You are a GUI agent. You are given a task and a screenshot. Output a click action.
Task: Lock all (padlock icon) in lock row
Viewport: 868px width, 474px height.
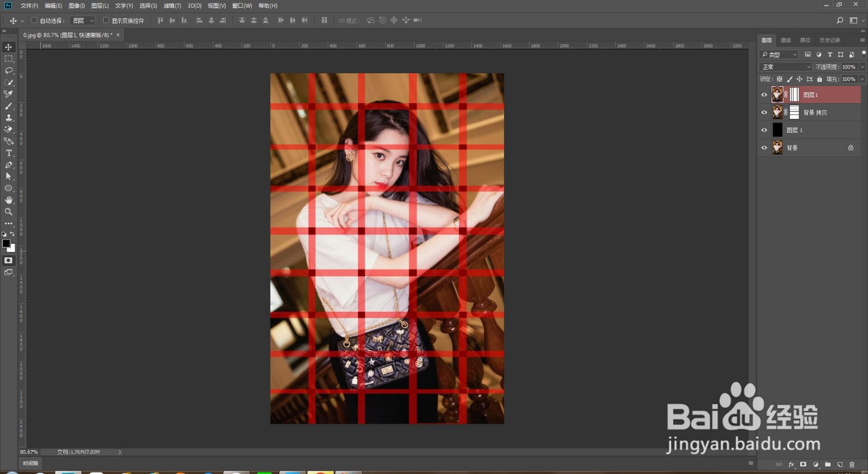(x=819, y=79)
